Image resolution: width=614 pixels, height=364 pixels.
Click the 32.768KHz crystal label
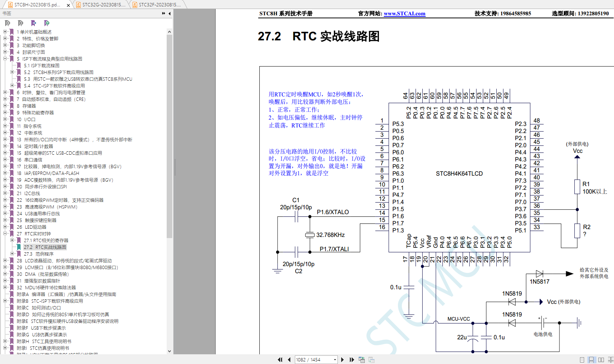point(330,235)
